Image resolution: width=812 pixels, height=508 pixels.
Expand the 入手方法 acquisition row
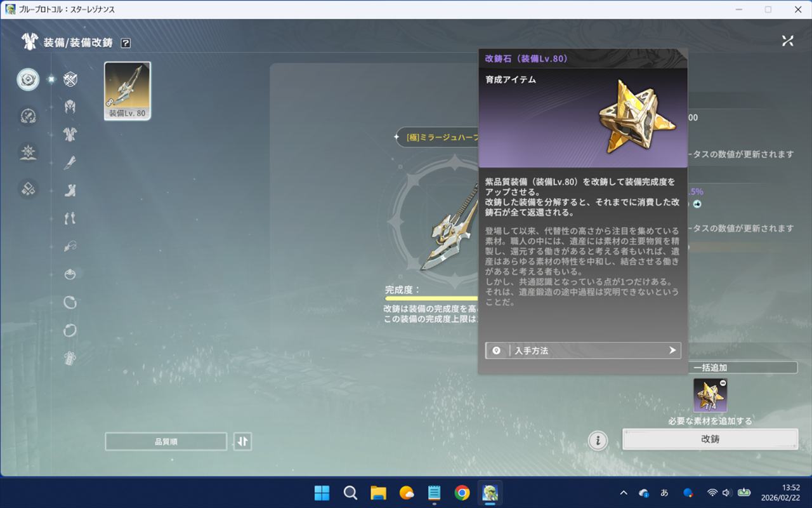(x=582, y=351)
